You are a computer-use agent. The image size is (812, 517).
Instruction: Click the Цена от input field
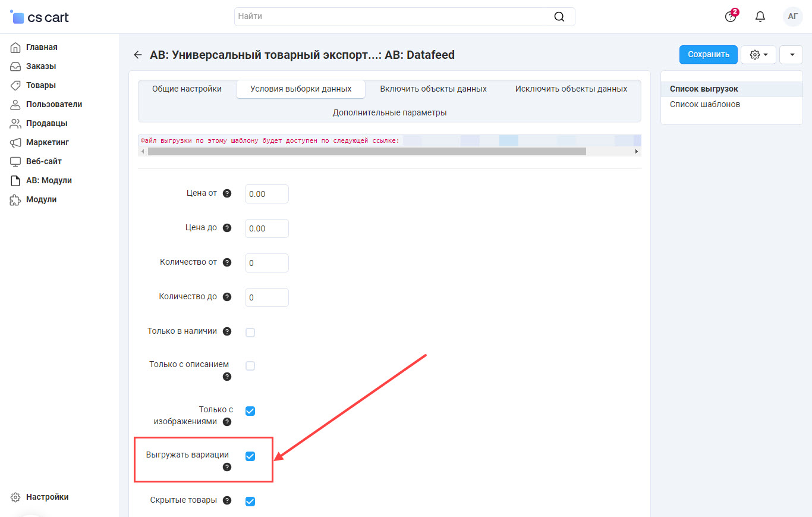(267, 194)
